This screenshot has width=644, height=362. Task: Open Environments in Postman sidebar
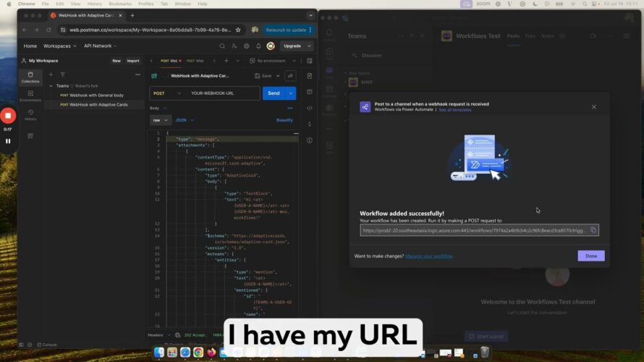click(x=30, y=96)
